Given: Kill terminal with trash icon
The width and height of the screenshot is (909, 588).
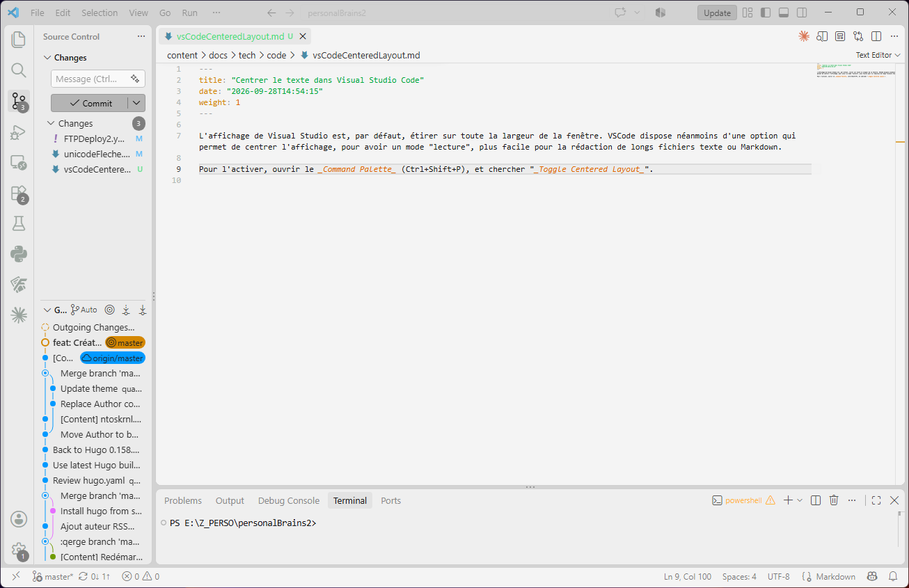Looking at the screenshot, I should pyautogui.click(x=834, y=500).
